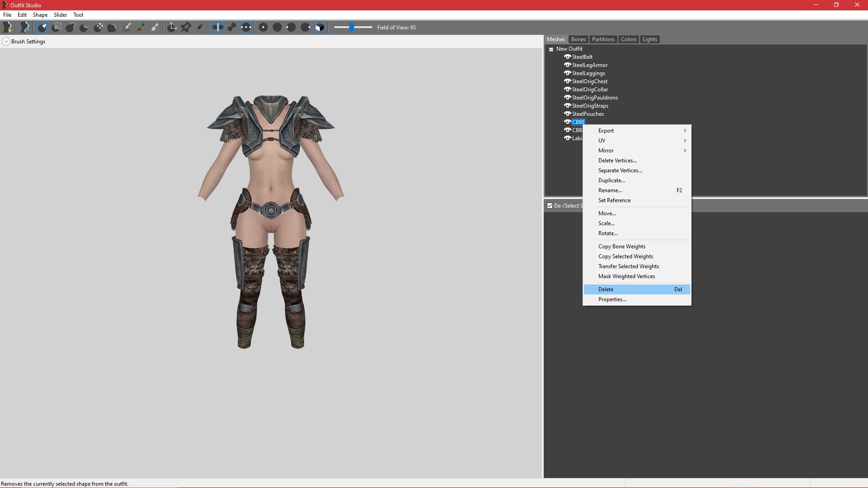The image size is (868, 488).
Task: Open the Tool menu
Action: click(78, 15)
